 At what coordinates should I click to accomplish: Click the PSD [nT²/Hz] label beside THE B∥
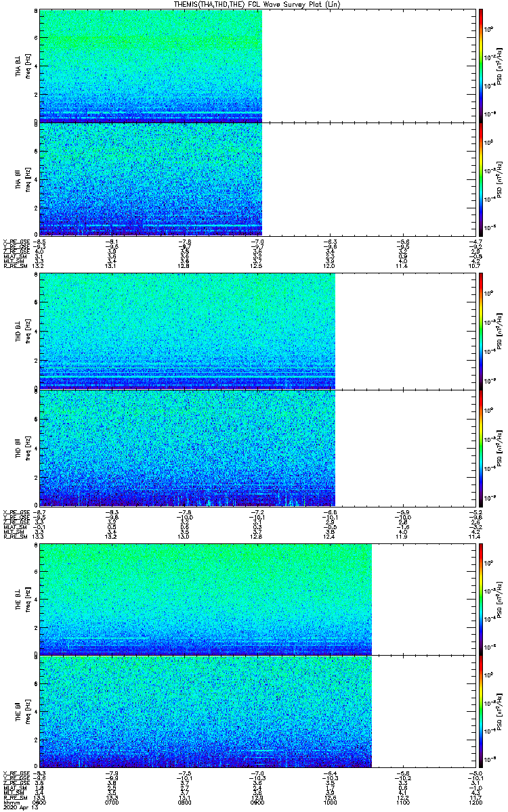tap(499, 711)
